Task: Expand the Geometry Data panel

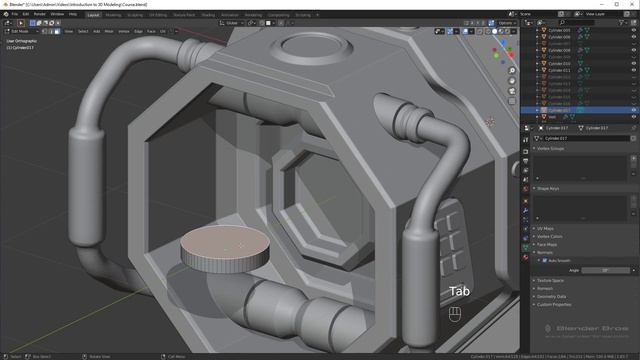Action: (551, 297)
